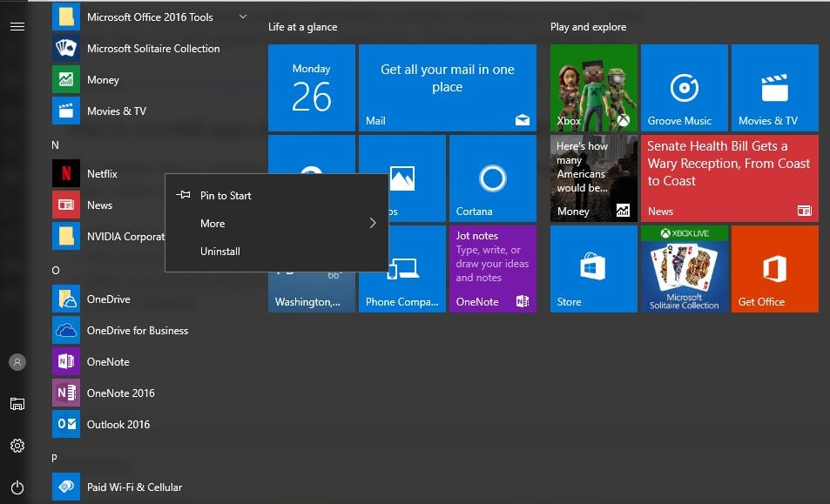Screen dimensions: 830x504
Task: Click OneDrive for Business text label
Action: 138,331
